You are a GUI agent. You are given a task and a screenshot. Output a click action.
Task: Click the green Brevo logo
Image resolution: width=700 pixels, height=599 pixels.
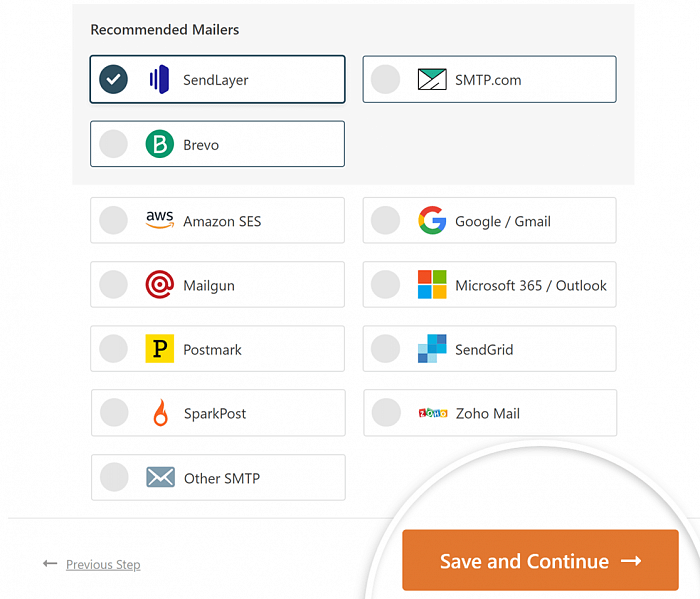[x=159, y=144]
